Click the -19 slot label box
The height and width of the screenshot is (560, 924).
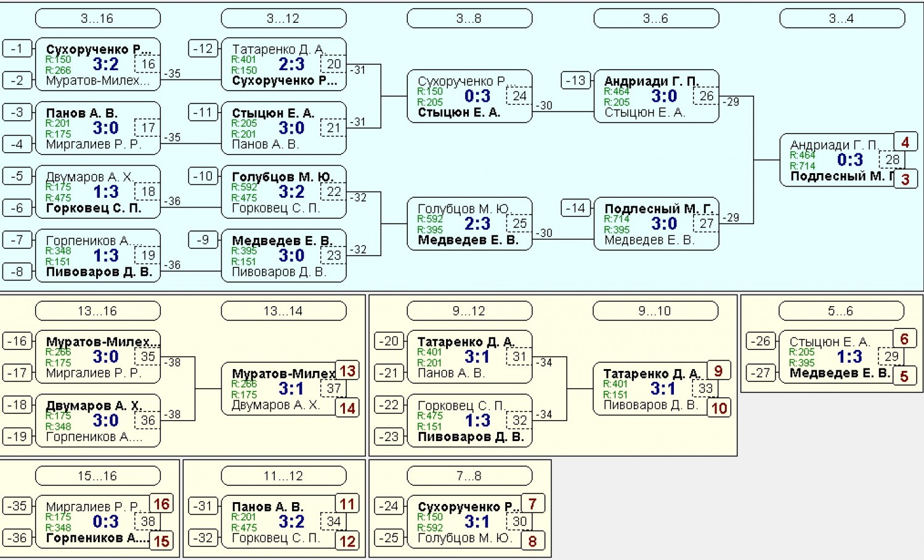pos(17,436)
